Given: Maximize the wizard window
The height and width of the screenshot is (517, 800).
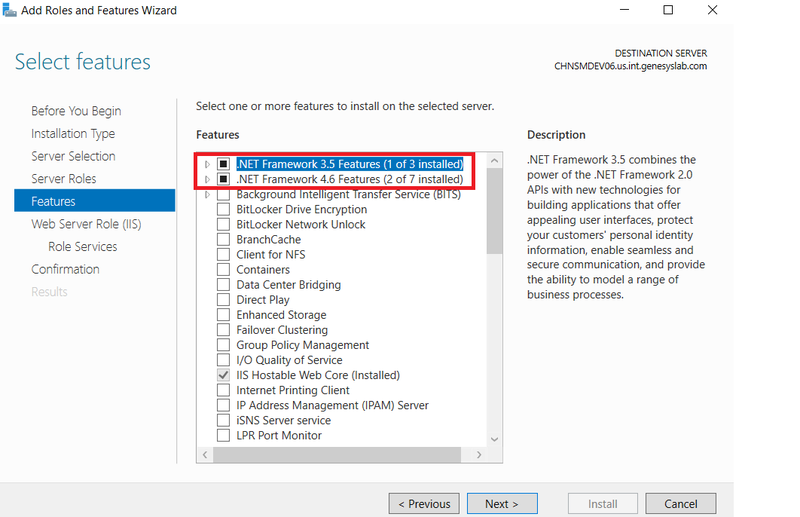Looking at the screenshot, I should coord(668,10).
